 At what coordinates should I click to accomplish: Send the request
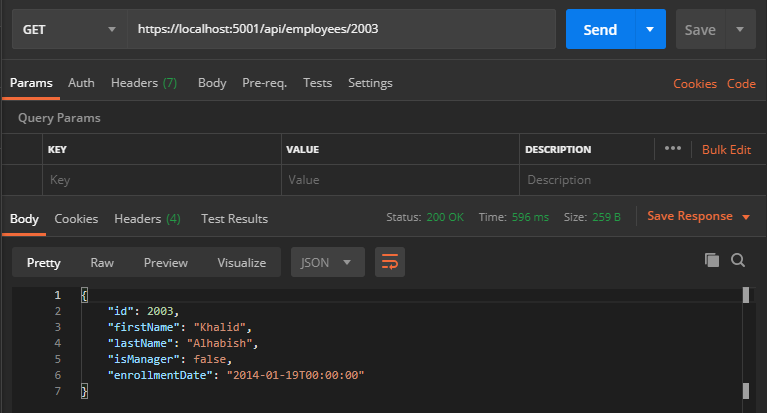point(600,29)
